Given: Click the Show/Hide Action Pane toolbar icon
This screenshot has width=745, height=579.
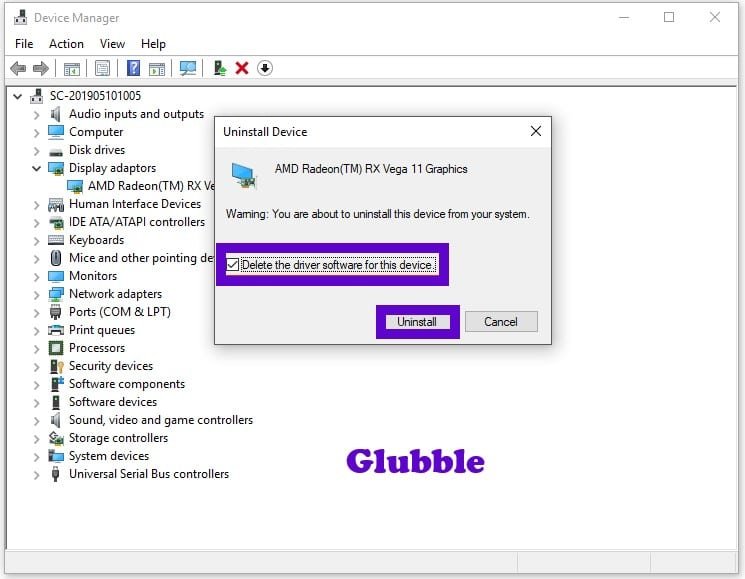Looking at the screenshot, I should point(157,69).
